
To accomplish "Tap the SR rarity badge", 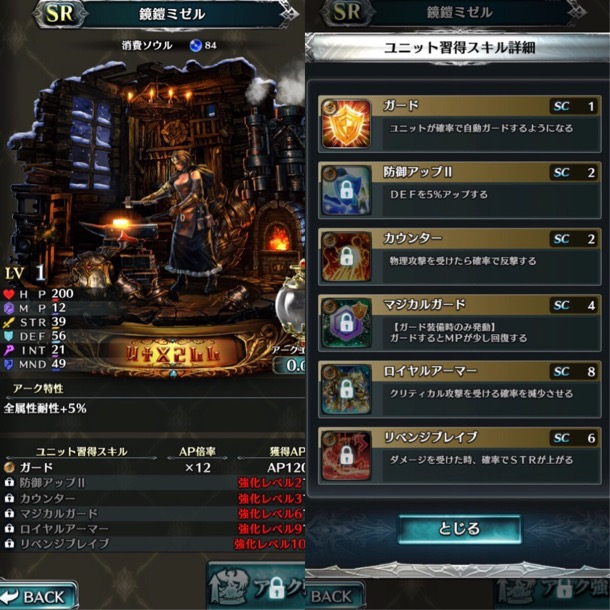I will pyautogui.click(x=60, y=14).
